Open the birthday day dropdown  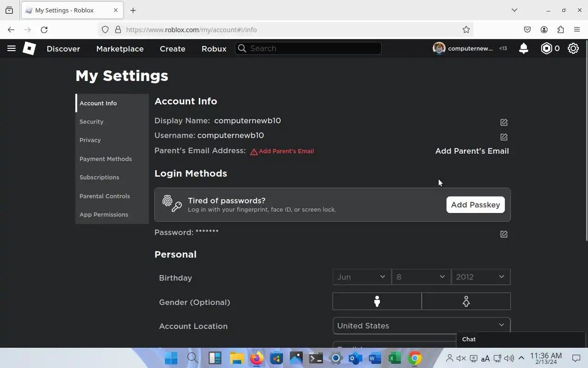(421, 277)
